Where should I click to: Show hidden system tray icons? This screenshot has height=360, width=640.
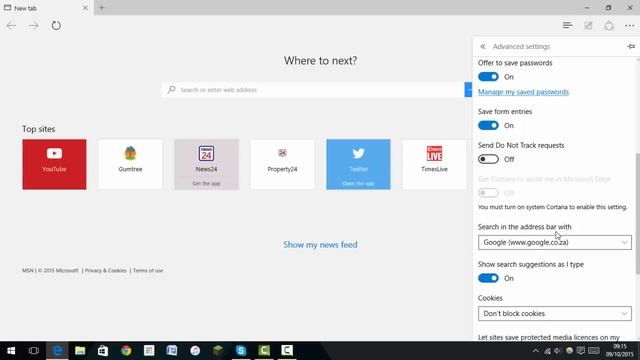[x=536, y=351]
